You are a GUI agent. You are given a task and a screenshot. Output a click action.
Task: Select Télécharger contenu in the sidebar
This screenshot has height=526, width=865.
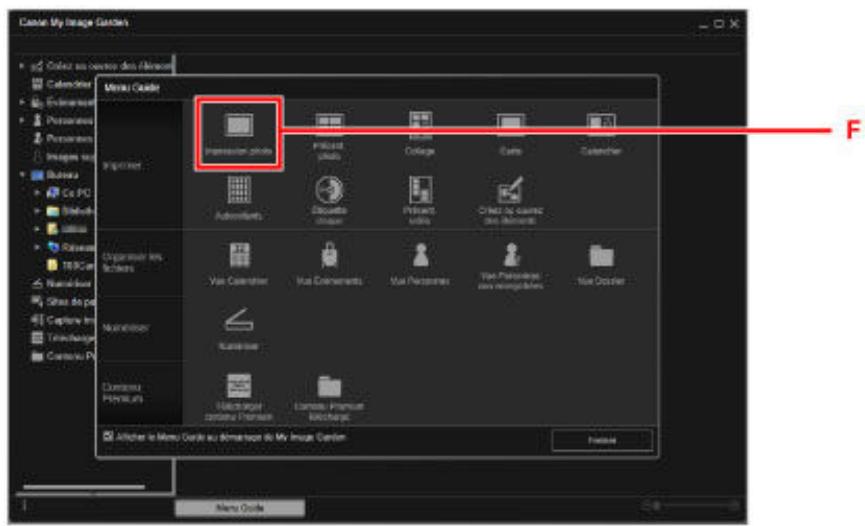point(62,338)
